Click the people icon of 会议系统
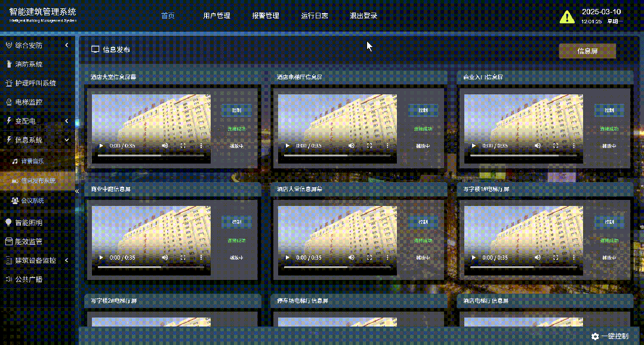This screenshot has width=644, height=345. coord(15,201)
